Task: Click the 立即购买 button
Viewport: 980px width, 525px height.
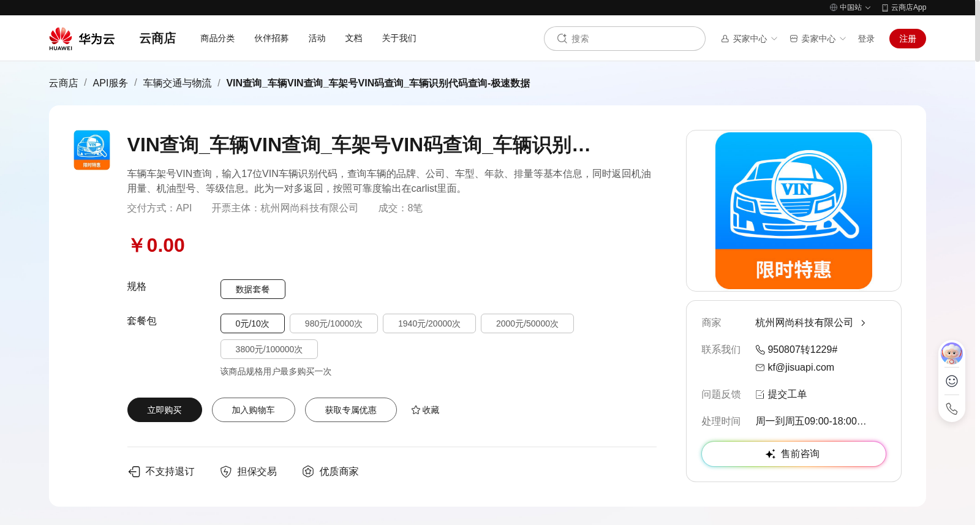Action: coord(165,410)
